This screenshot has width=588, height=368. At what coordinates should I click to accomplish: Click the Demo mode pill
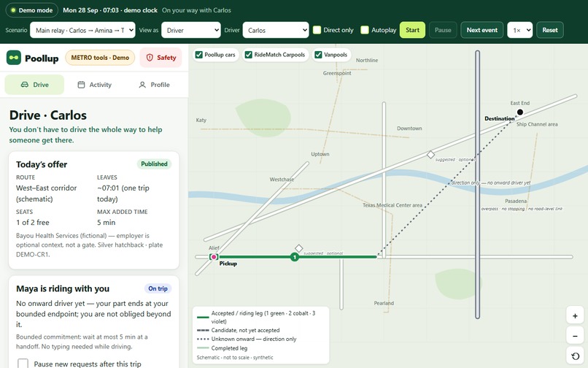(x=32, y=10)
